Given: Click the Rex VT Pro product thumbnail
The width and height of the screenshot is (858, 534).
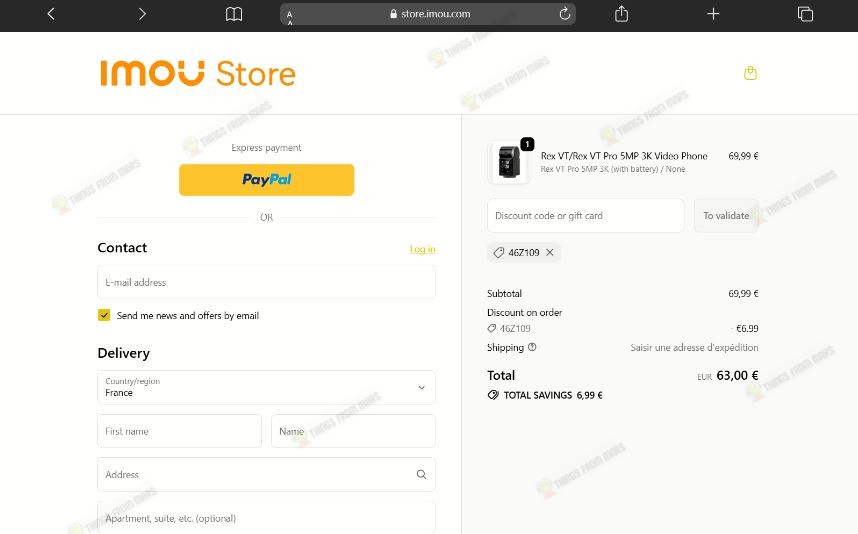Looking at the screenshot, I should (509, 162).
